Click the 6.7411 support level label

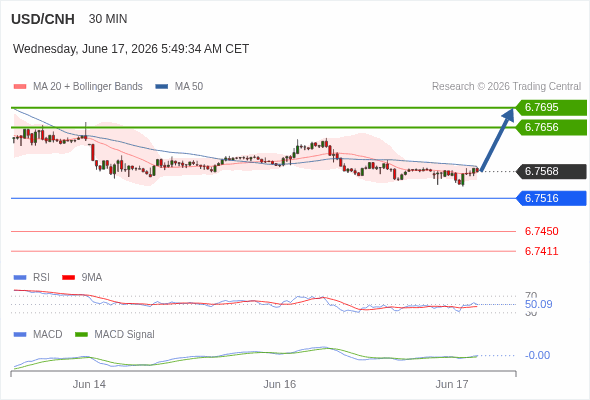tap(541, 251)
